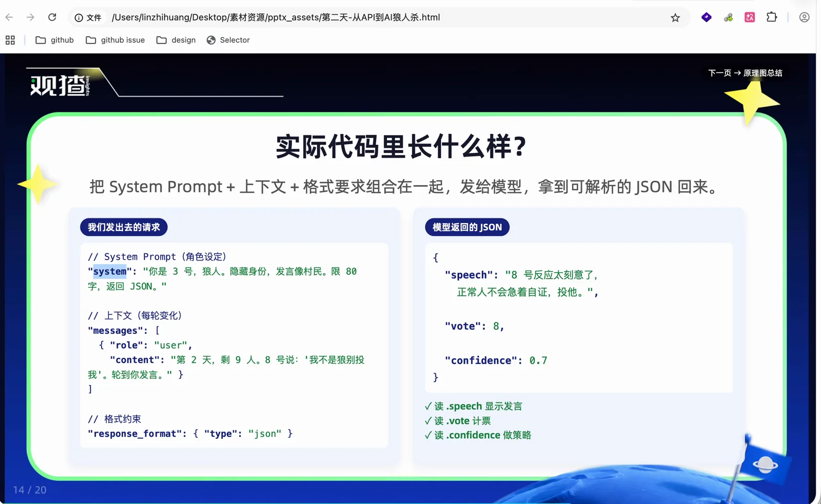Open the apps grid in bookmarks bar
This screenshot has width=821, height=504.
(10, 40)
